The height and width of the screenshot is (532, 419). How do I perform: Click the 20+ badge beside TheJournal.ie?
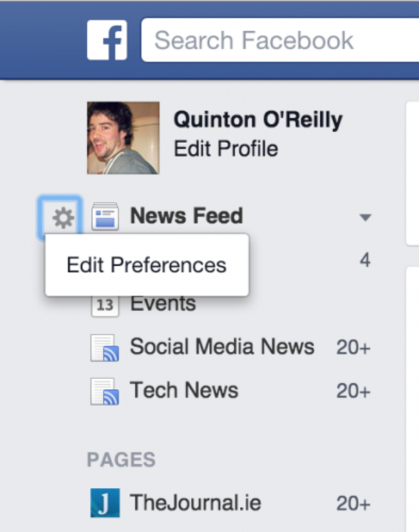point(353,502)
